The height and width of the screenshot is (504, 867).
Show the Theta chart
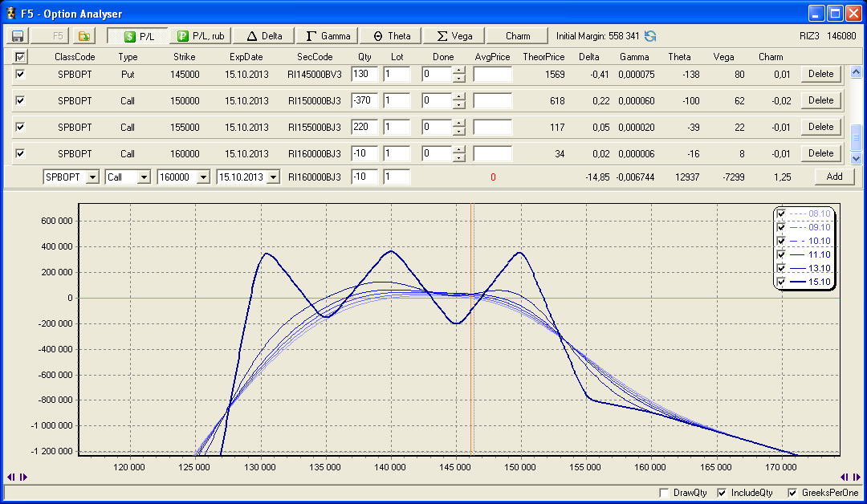[x=391, y=36]
